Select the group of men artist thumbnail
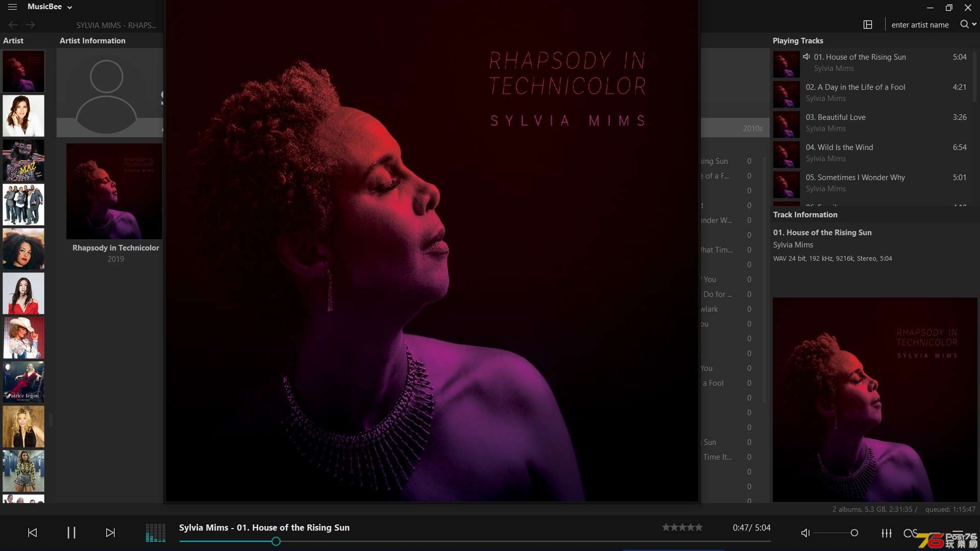 pos(23,205)
